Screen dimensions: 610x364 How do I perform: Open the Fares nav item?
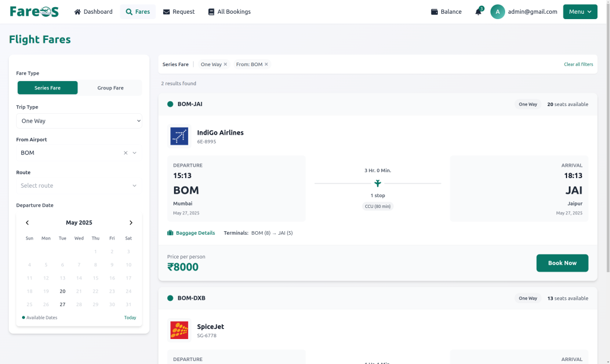coord(138,12)
